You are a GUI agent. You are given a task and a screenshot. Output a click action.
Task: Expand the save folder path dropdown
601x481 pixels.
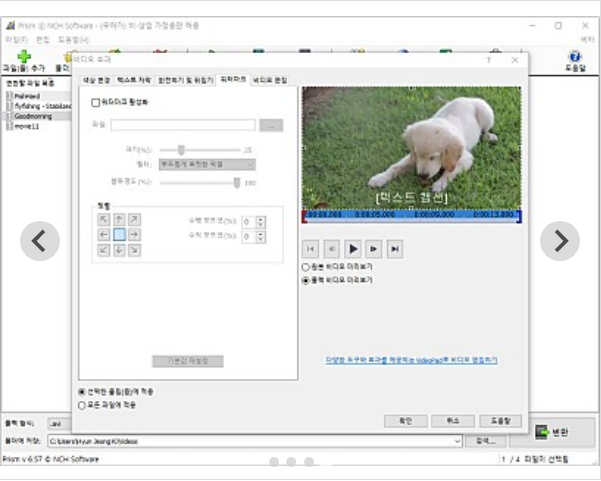457,441
